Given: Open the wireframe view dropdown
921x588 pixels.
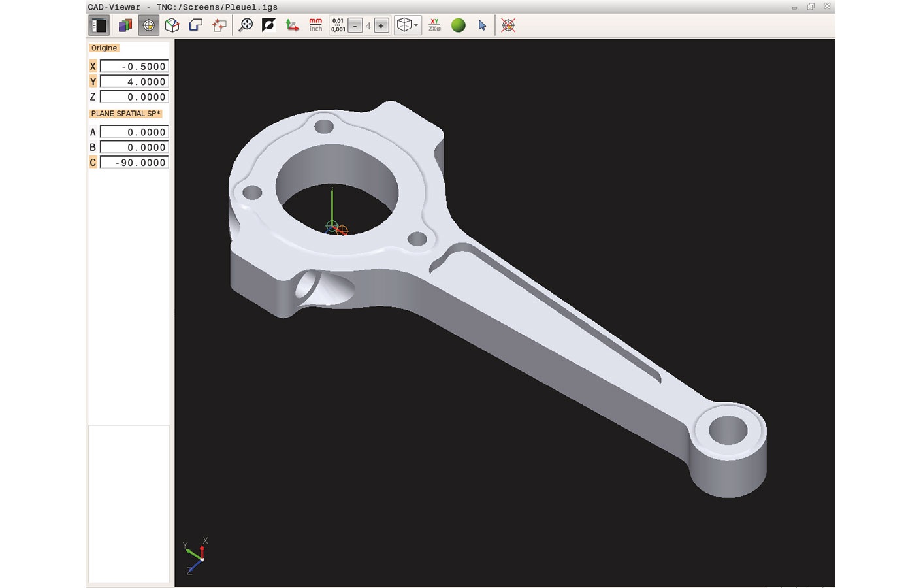Looking at the screenshot, I should coord(408,25).
